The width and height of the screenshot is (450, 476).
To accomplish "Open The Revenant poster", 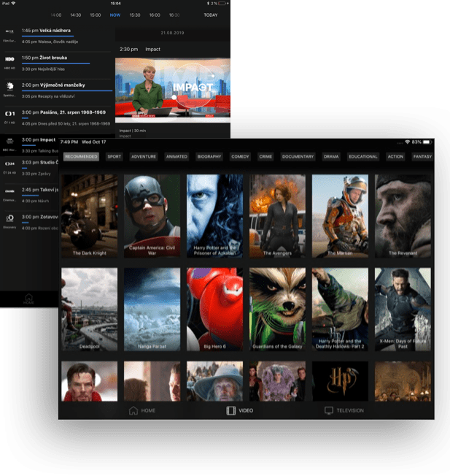I will [x=403, y=216].
